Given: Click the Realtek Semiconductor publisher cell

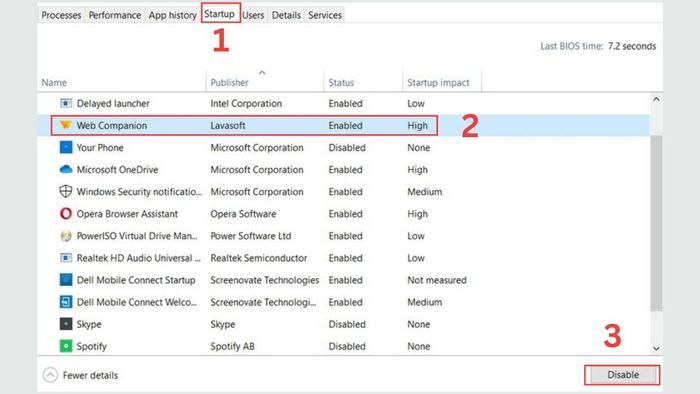Looking at the screenshot, I should click(259, 258).
